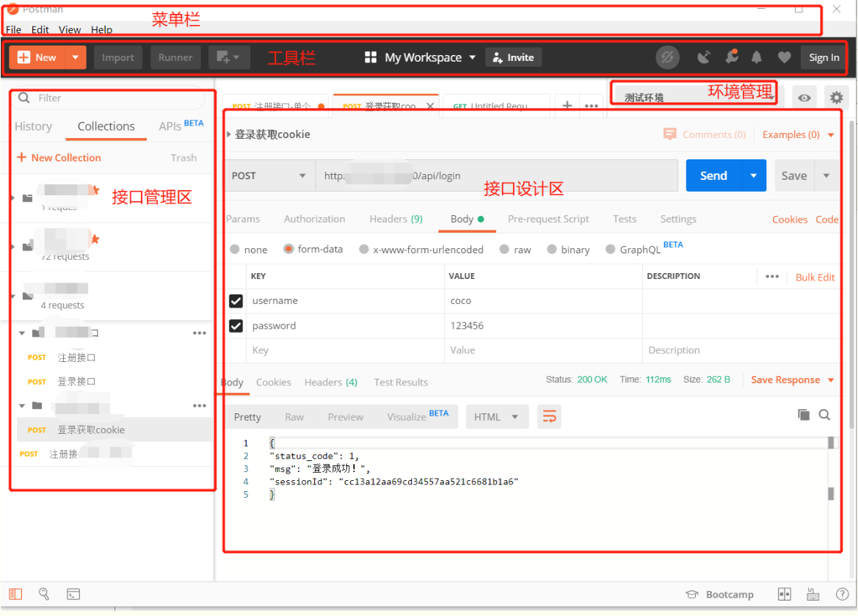Open the HTML response format dropdown
Screen dimensions: 858x616
[x=497, y=417]
